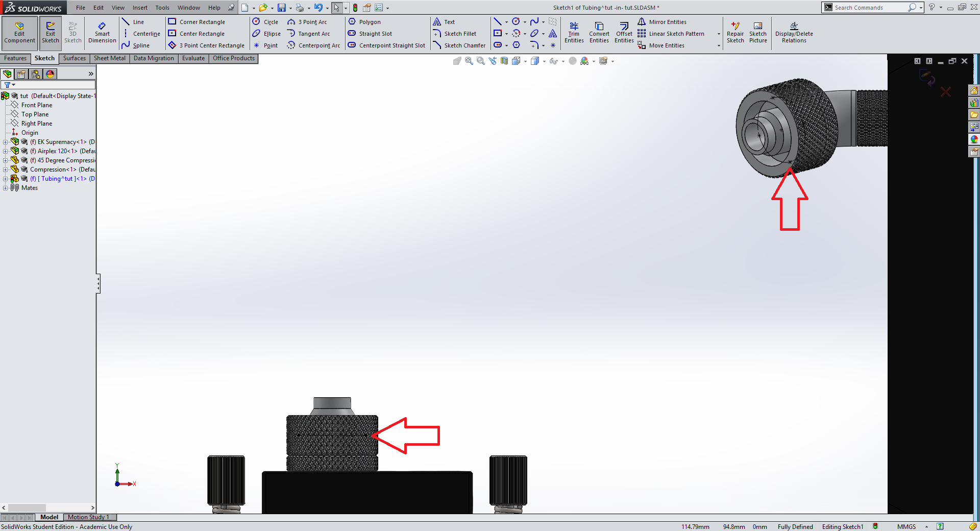Click the feature tree filter field
Viewport: 980px width, 531px height.
tap(48, 85)
